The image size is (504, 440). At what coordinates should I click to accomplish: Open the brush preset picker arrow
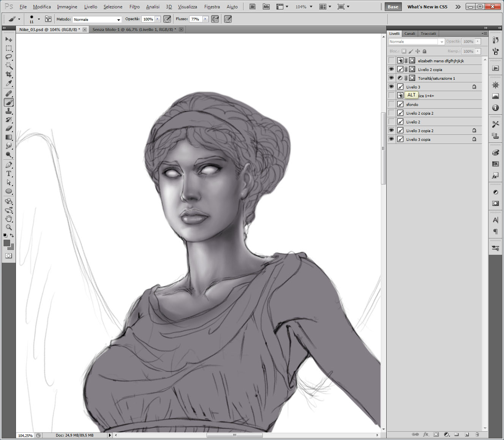click(x=39, y=19)
